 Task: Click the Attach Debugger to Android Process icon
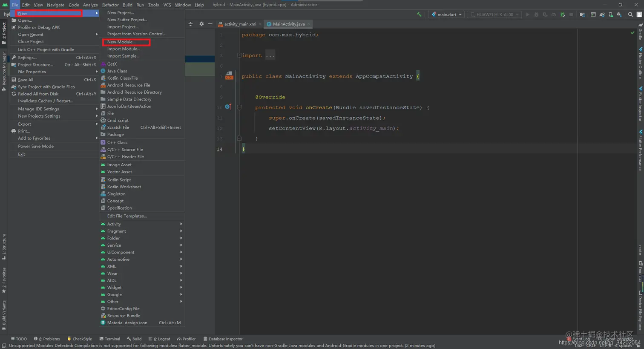pos(563,14)
